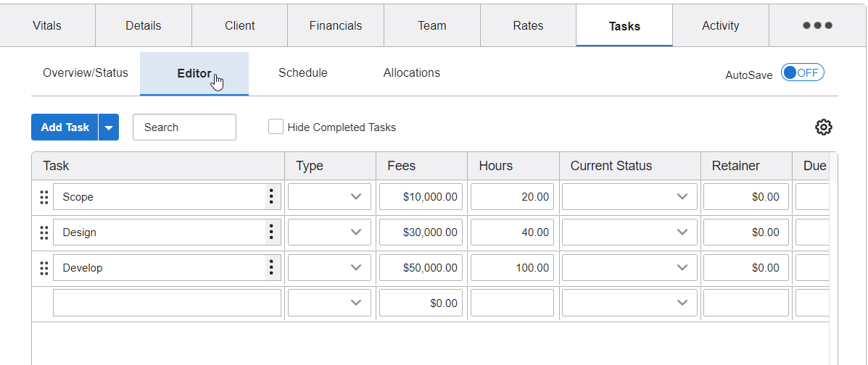The height and width of the screenshot is (365, 868).
Task: Open the more tabs ellipsis menu
Action: [x=817, y=25]
